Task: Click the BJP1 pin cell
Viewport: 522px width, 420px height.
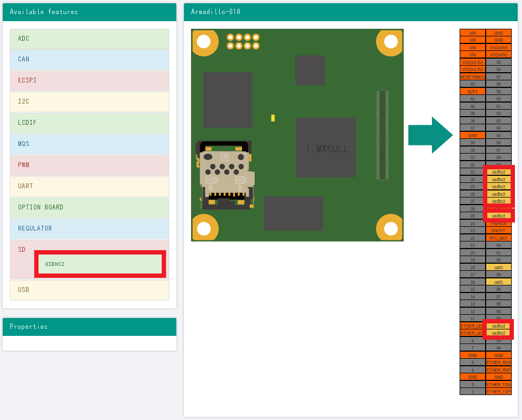Action: click(x=473, y=92)
